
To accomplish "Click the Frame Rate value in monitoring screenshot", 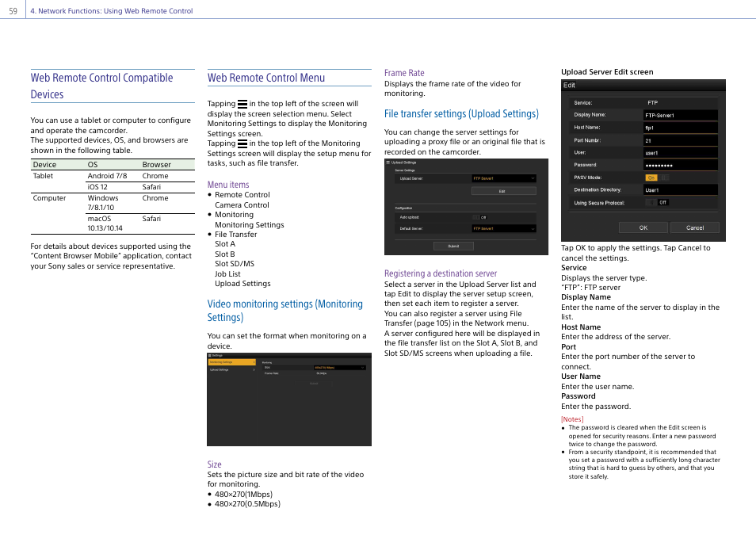I will 322,373.
